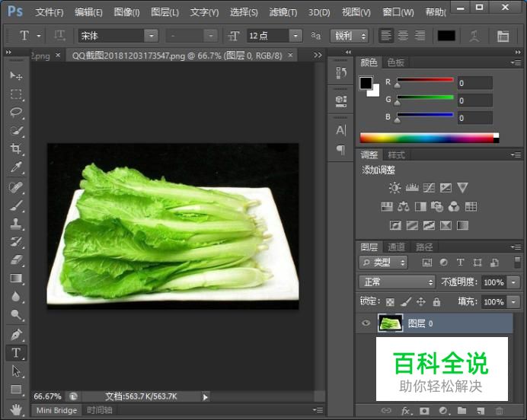Toggle lock transparent pixels
The height and width of the screenshot is (420, 527).
coord(390,302)
